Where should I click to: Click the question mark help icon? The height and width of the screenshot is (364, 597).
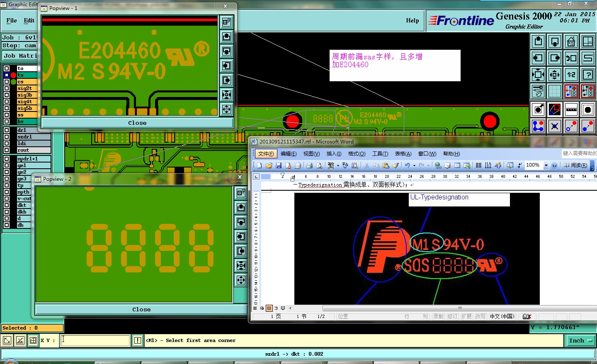(x=588, y=75)
